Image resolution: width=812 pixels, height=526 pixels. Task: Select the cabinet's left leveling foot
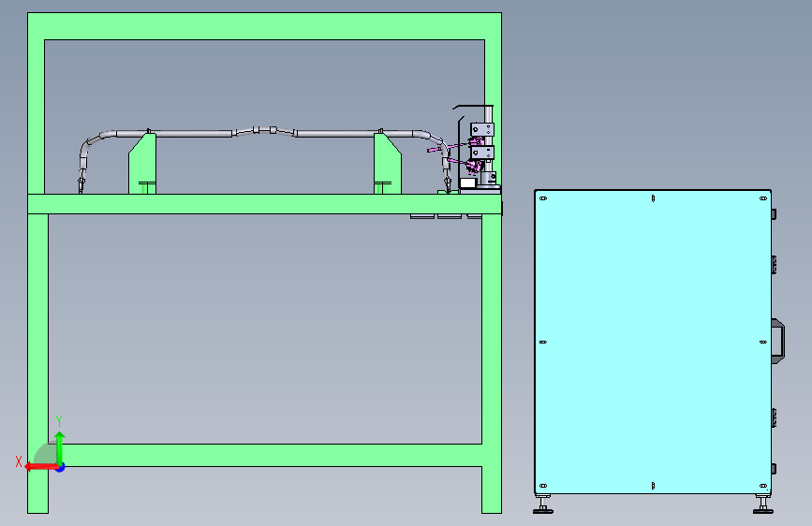pyautogui.click(x=542, y=504)
